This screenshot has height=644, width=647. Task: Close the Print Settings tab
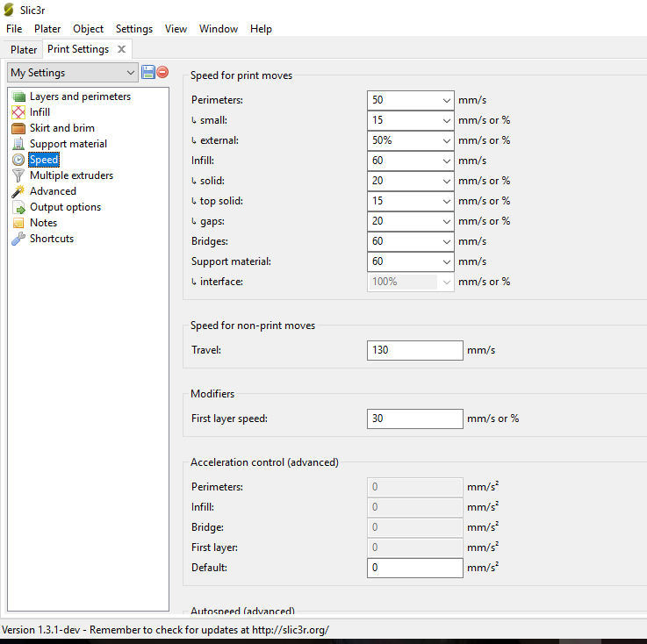pyautogui.click(x=122, y=49)
